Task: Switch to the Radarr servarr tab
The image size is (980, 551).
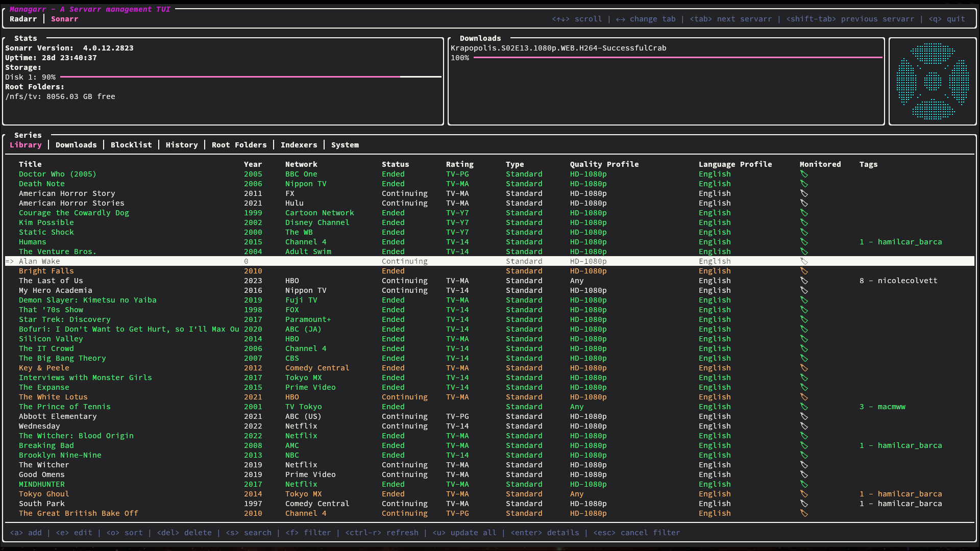Action: [23, 19]
